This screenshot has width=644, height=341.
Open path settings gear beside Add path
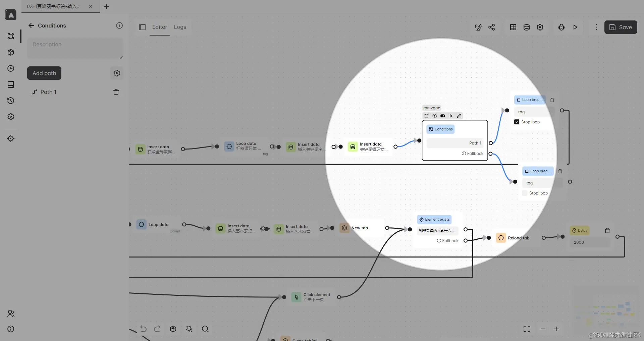point(117,73)
